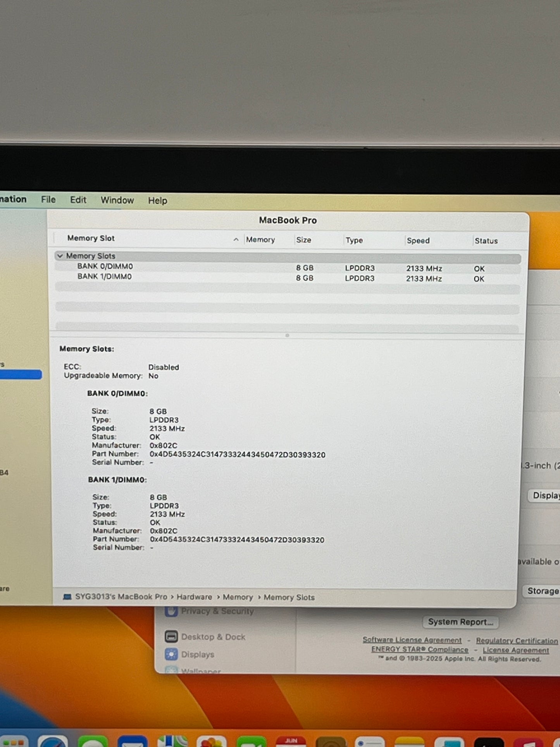Image resolution: width=560 pixels, height=747 pixels.
Task: Sort by the Memory Slot column header
Action: click(x=91, y=238)
